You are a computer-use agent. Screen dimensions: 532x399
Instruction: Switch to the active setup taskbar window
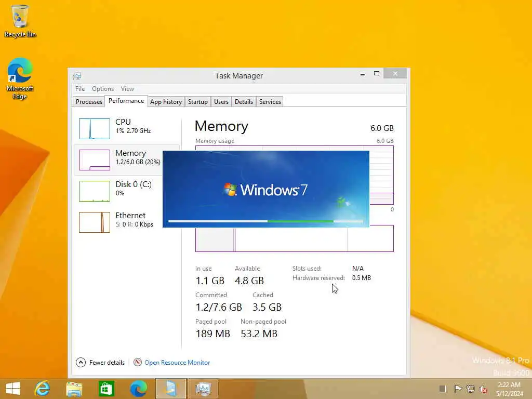click(170, 389)
